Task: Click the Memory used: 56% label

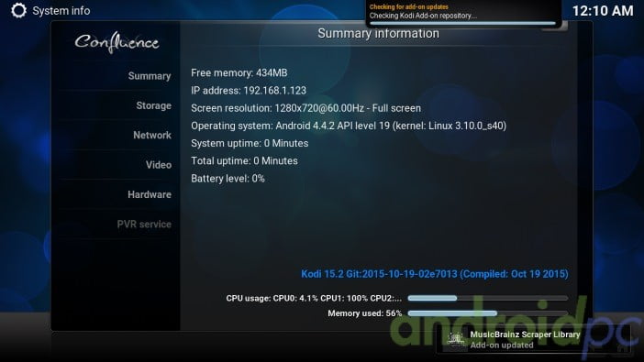Action: pos(365,313)
